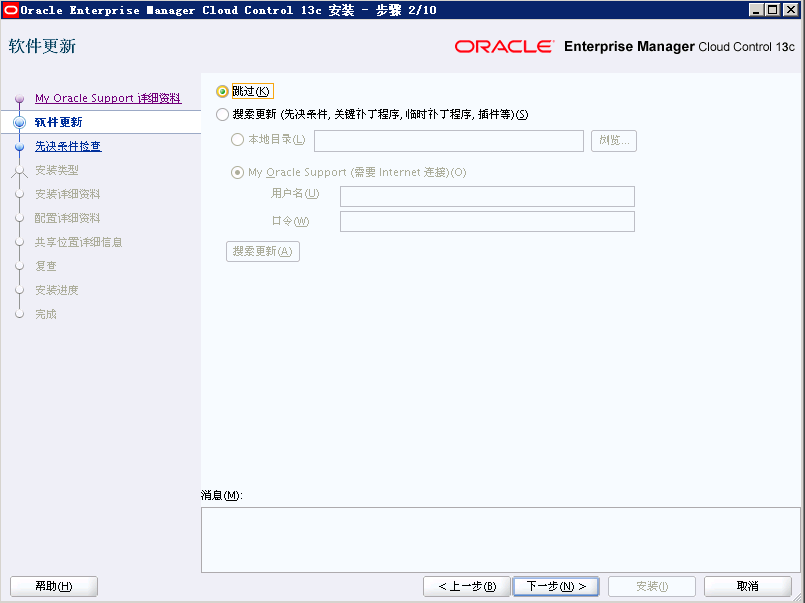Viewport: 805px width, 603px height.
Task: Click the 搜索更新(A) button
Action: tap(263, 251)
